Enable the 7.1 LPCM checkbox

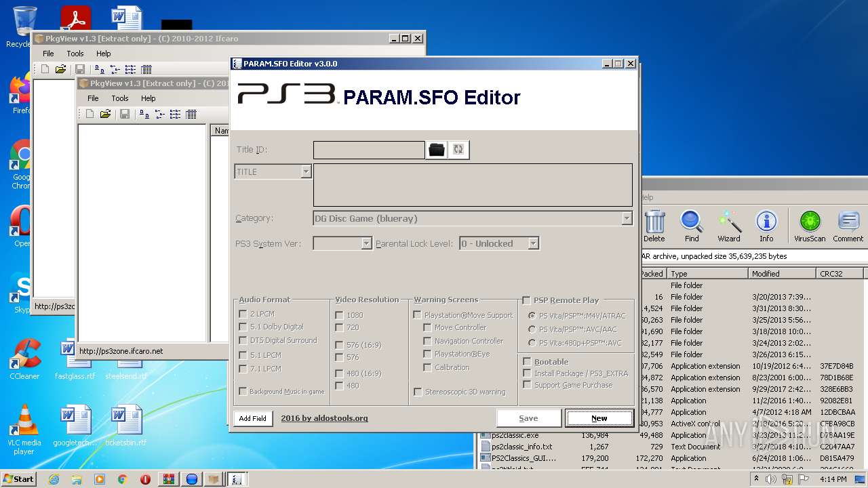(x=243, y=369)
